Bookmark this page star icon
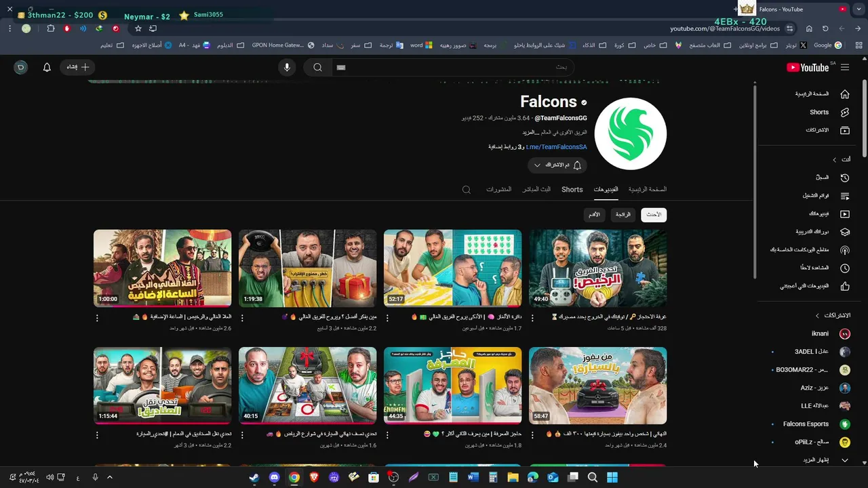Screen dimensions: 868x488 tap(138, 28)
